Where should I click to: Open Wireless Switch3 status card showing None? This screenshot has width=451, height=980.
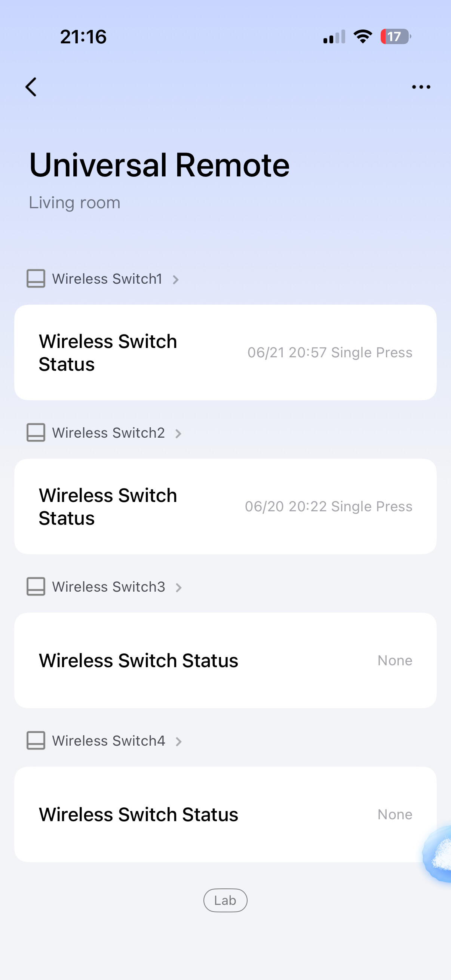click(x=225, y=660)
